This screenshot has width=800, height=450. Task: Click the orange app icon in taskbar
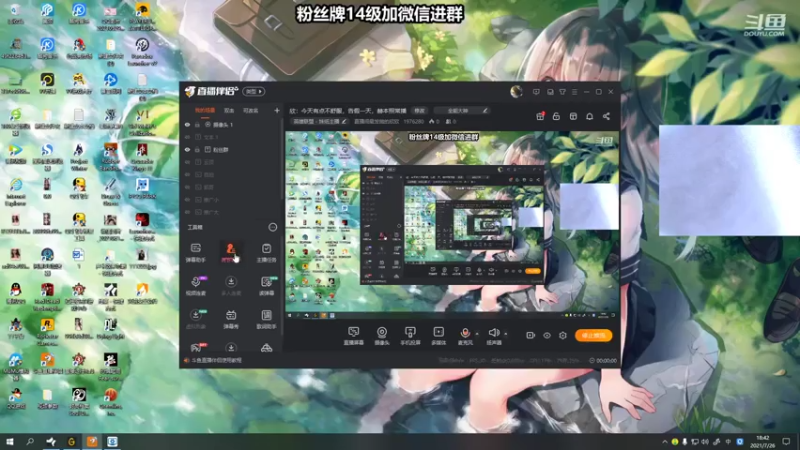(92, 442)
